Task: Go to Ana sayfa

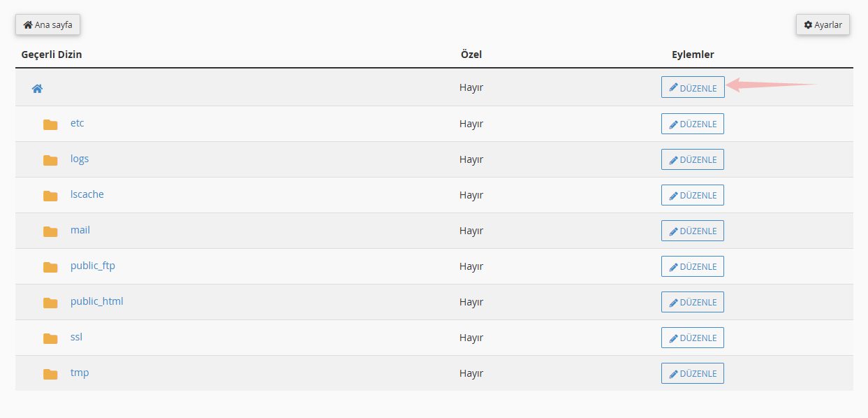Action: (48, 24)
